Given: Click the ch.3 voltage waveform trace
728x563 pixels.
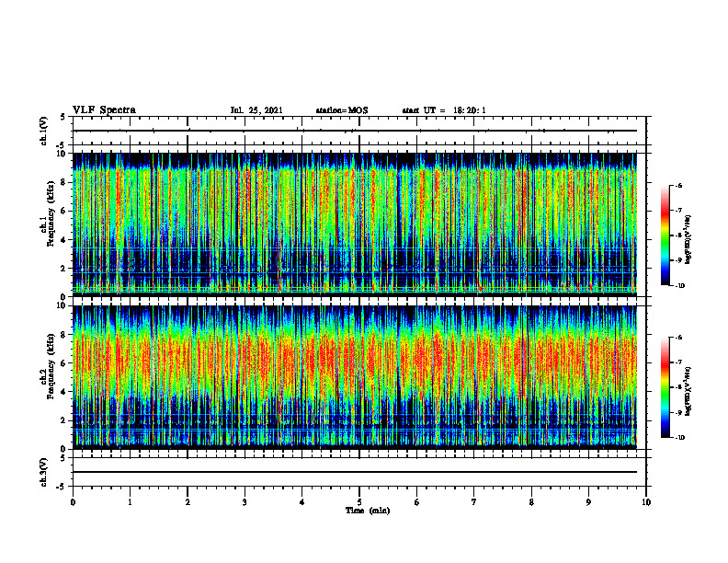Looking at the screenshot, I should pyautogui.click(x=355, y=472).
